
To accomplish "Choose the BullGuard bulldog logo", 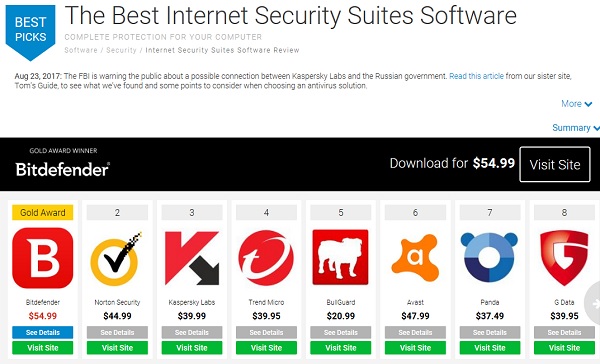I will (x=340, y=257).
